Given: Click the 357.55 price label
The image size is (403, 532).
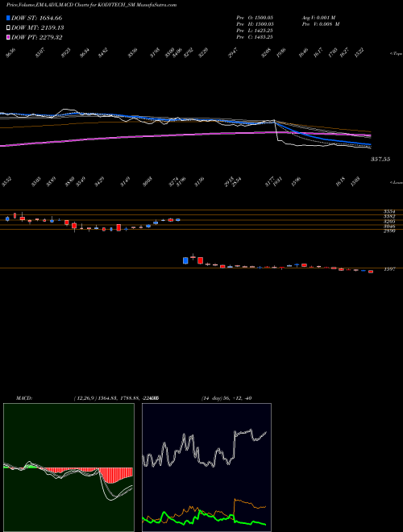Looking at the screenshot, I should click(380, 159).
